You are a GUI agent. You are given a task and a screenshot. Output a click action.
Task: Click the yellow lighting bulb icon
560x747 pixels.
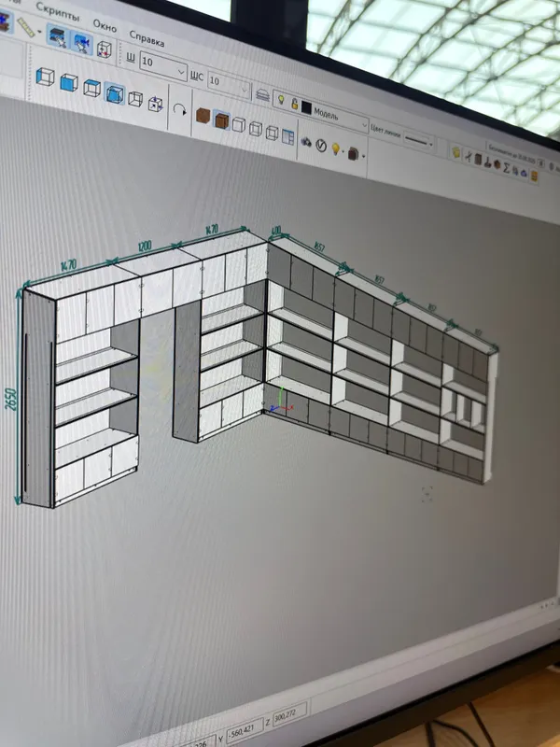coord(336,149)
